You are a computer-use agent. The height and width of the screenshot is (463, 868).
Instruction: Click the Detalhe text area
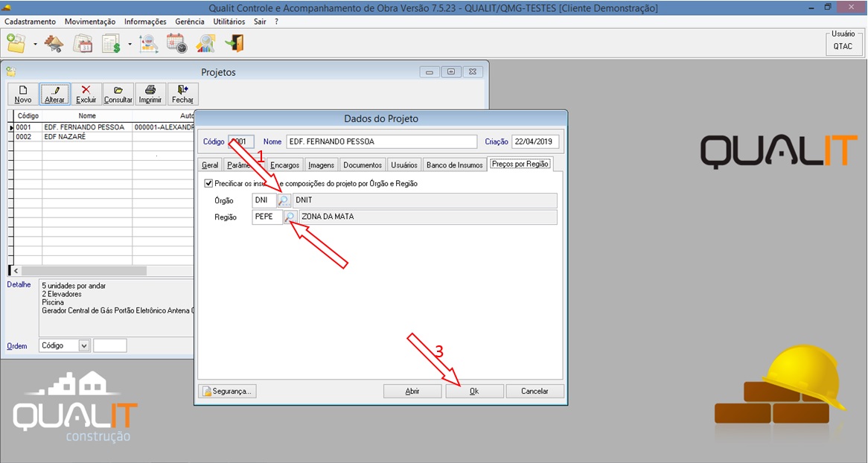[x=116, y=307]
